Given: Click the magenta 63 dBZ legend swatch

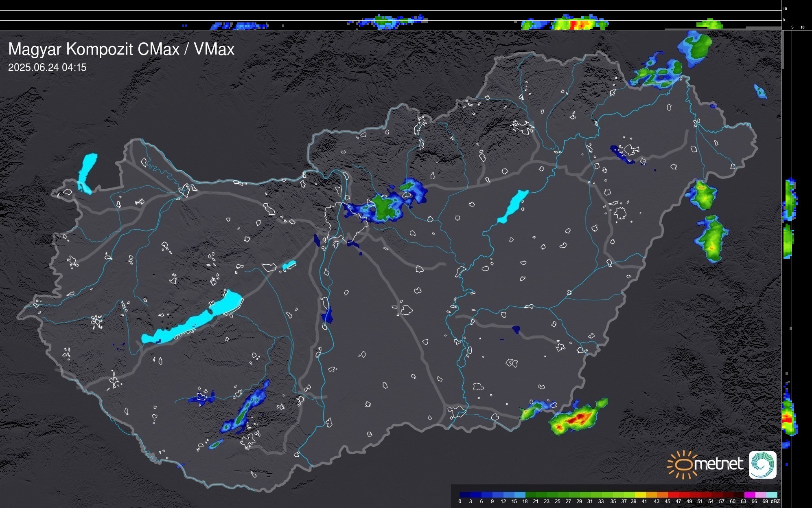Looking at the screenshot, I should (749, 495).
